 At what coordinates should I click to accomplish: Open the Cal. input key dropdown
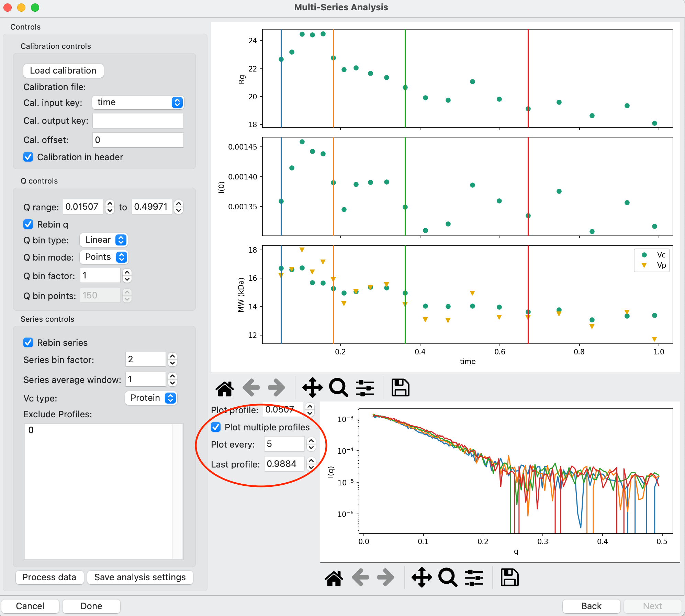coord(138,102)
